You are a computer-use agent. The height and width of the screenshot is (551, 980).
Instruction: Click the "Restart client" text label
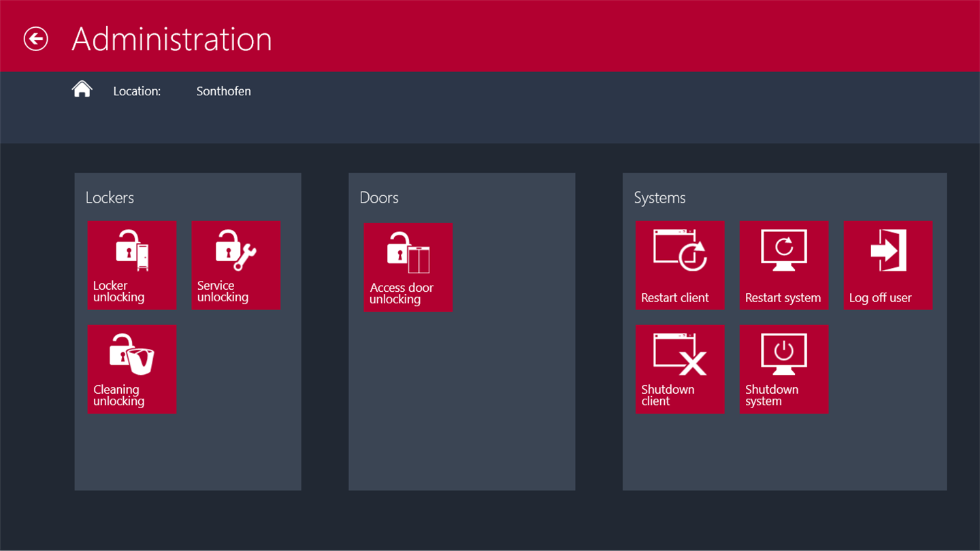674,298
